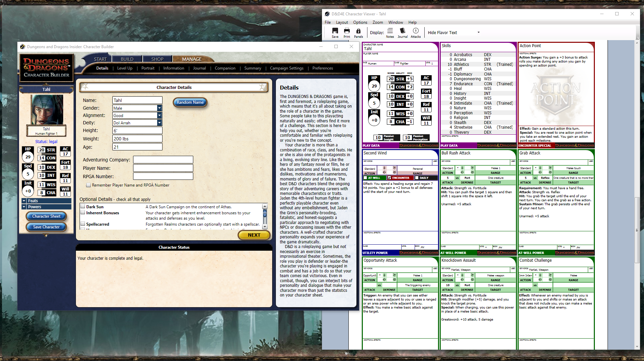Open the Deity dropdown
The width and height of the screenshot is (644, 361).
(x=159, y=123)
